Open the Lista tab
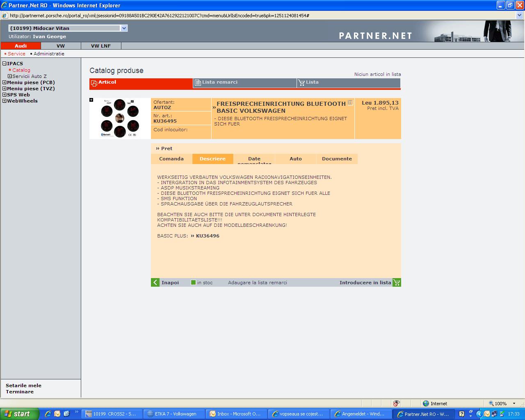This screenshot has height=420, width=525. pyautogui.click(x=349, y=82)
